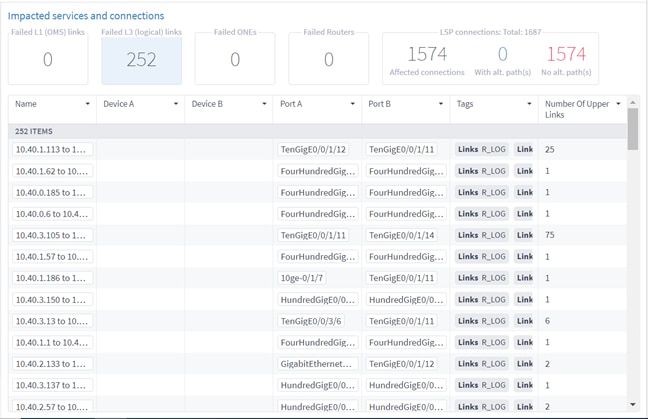Select the Failed L1 (OMS) links card

click(48, 60)
